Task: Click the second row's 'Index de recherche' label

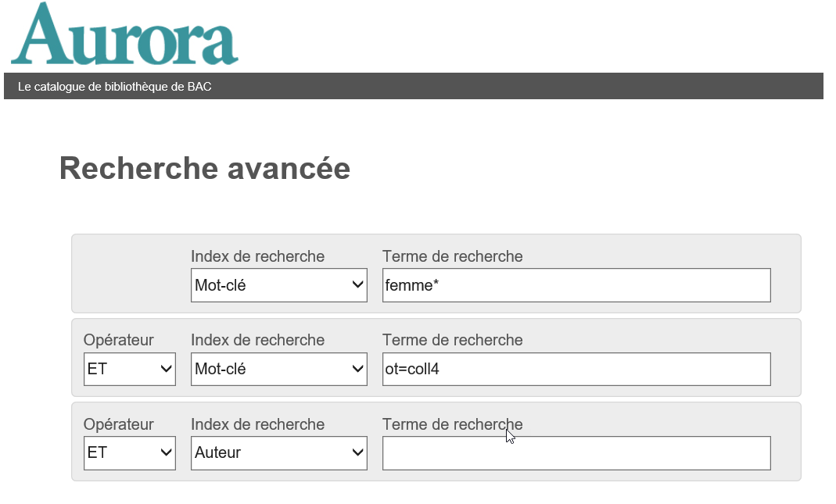Action: tap(257, 340)
